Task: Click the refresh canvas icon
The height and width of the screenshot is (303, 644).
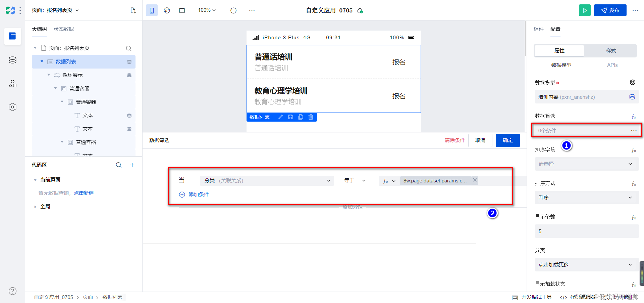Action: (x=233, y=10)
